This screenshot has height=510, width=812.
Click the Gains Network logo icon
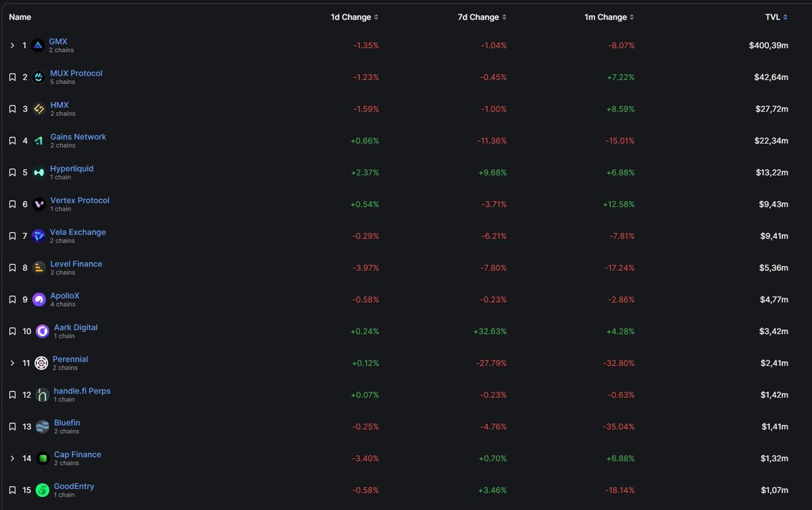click(x=39, y=141)
